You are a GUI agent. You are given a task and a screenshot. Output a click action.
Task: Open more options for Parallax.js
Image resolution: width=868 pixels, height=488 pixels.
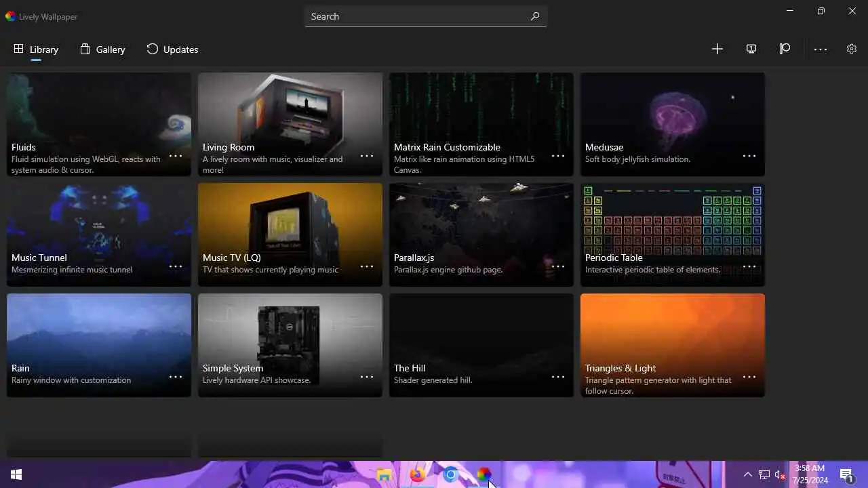[x=558, y=266]
